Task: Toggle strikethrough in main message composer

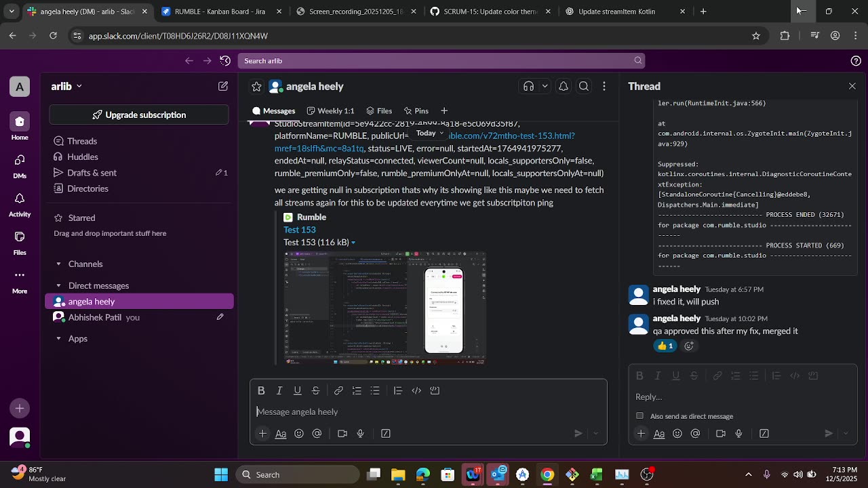Action: pos(315,390)
